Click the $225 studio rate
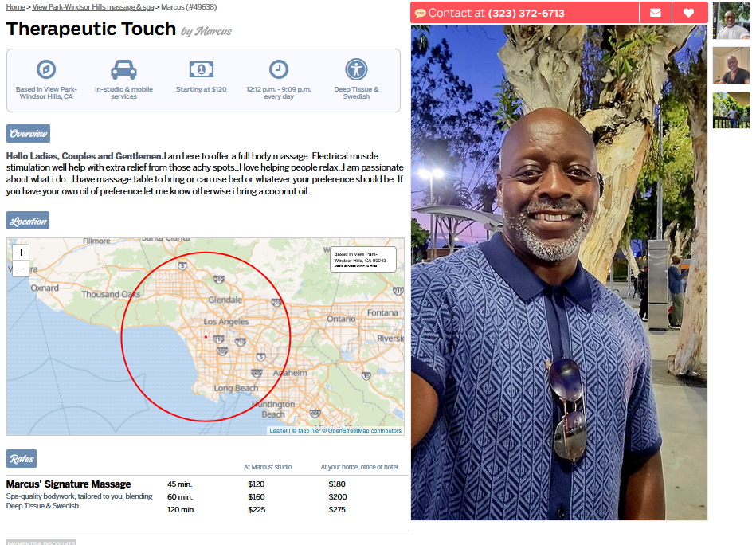This screenshot has width=756, height=545. point(257,510)
